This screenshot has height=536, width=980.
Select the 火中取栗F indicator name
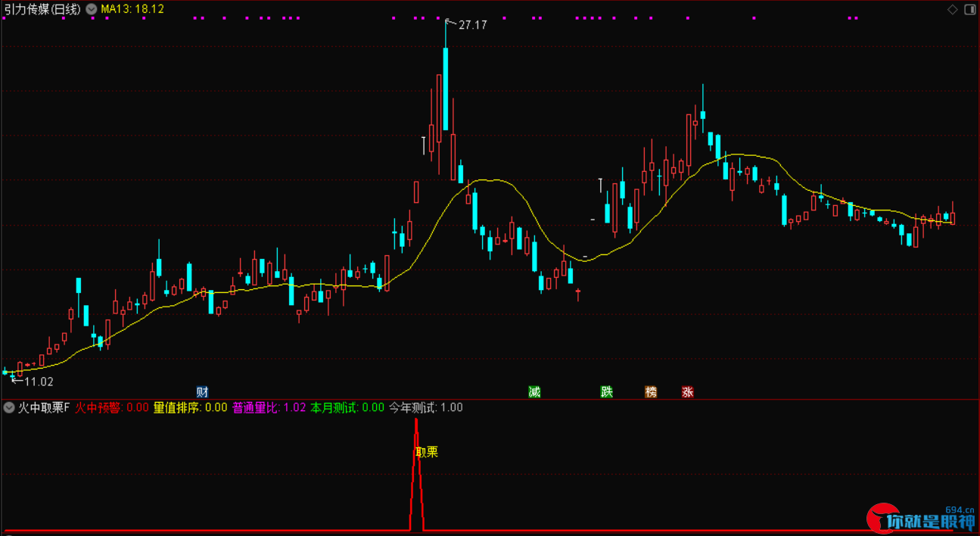pyautogui.click(x=44, y=407)
